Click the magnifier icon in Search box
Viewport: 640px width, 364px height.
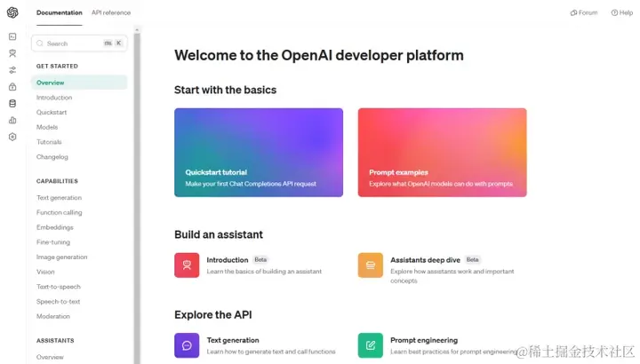(40, 44)
